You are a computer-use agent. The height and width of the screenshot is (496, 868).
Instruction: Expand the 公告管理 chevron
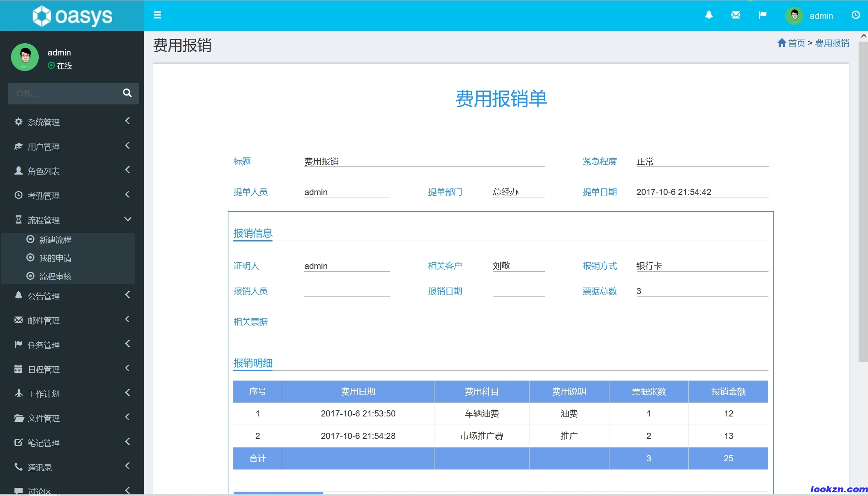click(x=128, y=295)
